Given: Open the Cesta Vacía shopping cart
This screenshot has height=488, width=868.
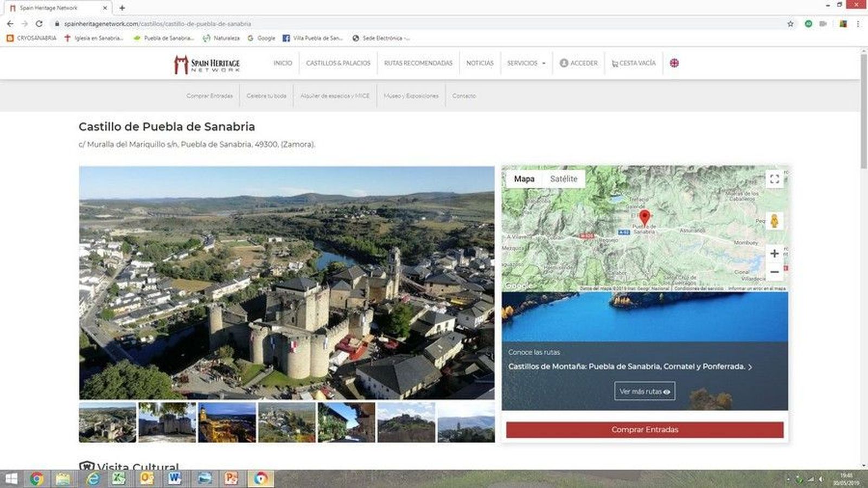Looking at the screenshot, I should coord(633,63).
